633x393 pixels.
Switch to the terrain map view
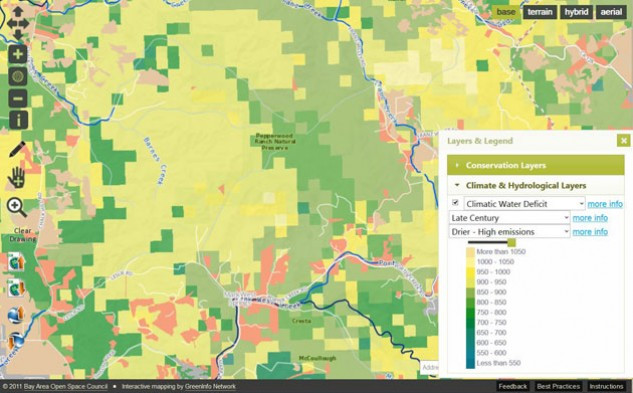pyautogui.click(x=540, y=12)
